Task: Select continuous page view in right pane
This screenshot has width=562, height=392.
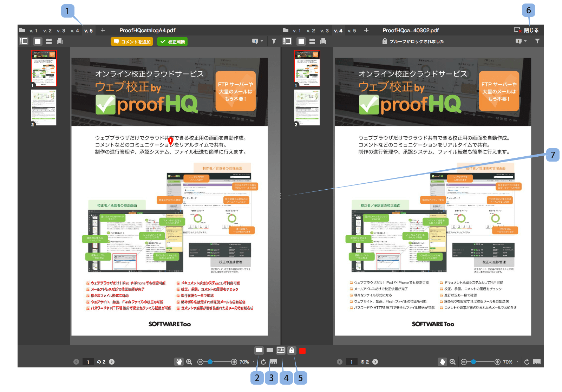Action: 312,41
